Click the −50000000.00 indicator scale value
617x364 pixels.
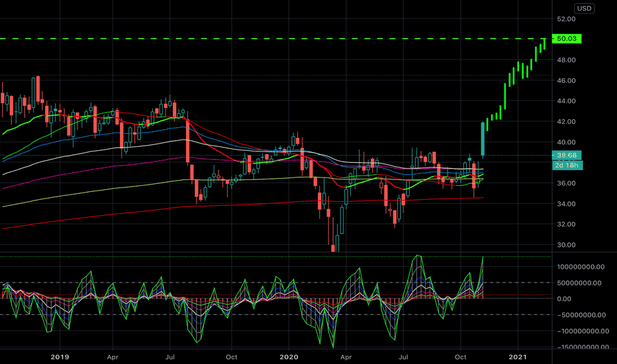582,315
